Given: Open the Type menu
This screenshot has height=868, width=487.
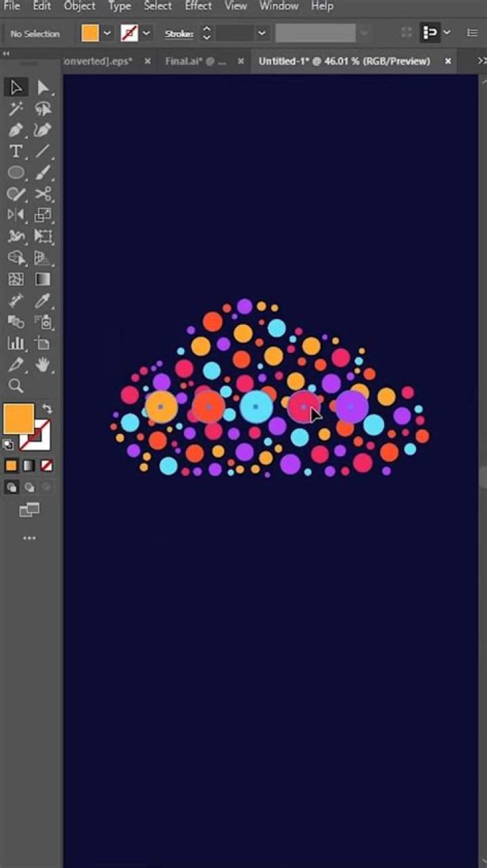Looking at the screenshot, I should 120,6.
